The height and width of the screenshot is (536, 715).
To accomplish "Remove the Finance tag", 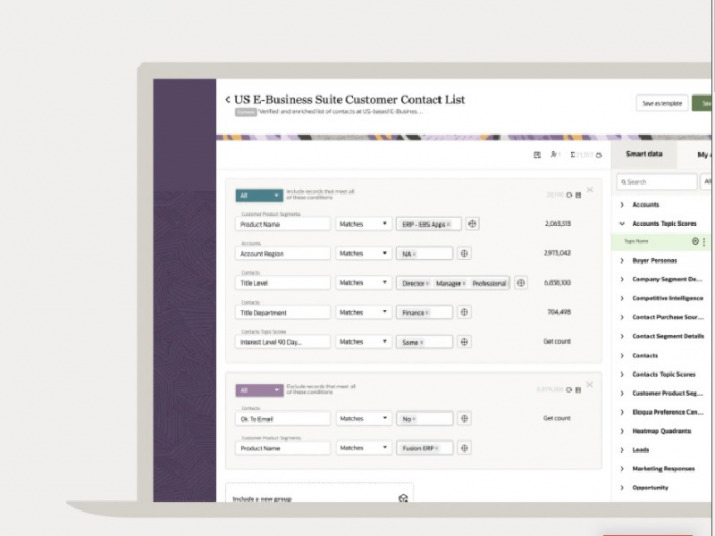I will coord(427,313).
